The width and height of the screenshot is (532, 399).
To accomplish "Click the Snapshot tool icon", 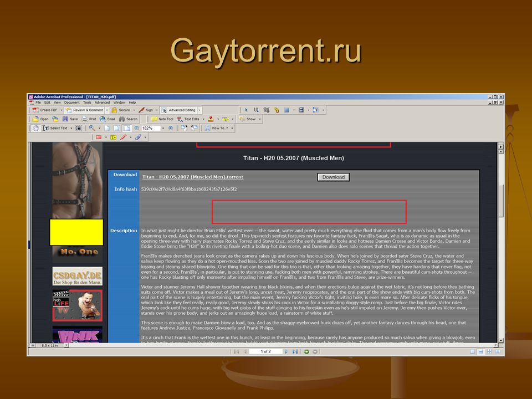I will (78, 128).
